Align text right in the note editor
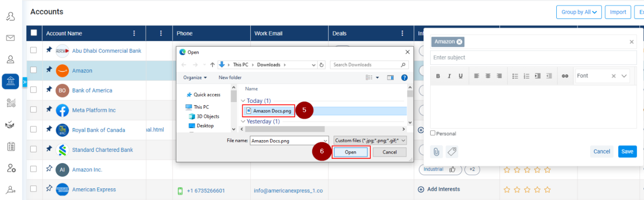 click(499, 76)
